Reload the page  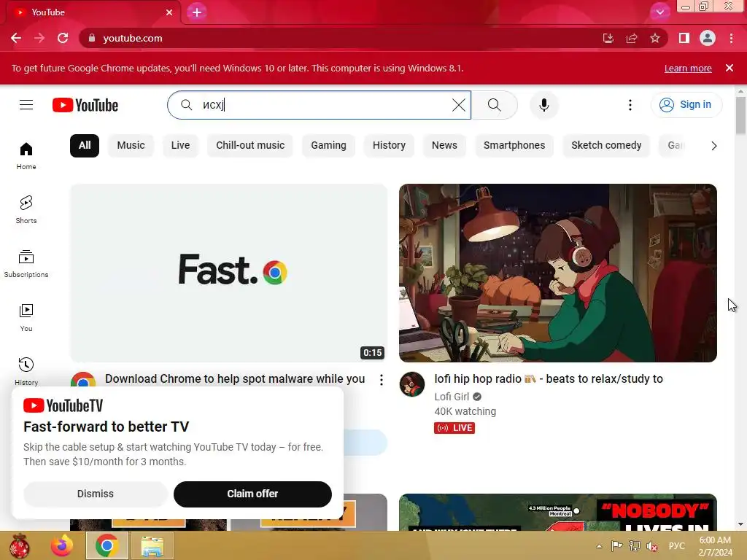(63, 38)
